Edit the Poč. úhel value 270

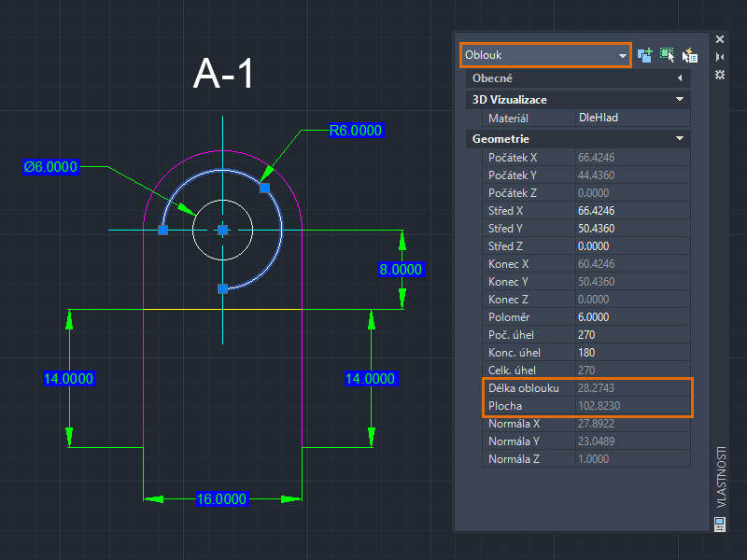[x=633, y=335]
